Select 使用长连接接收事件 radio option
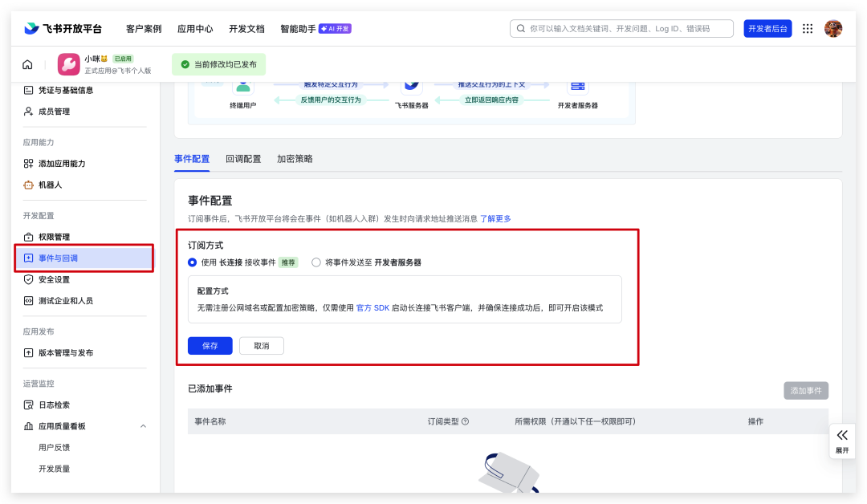Screen dimensions: 867x504 193,262
